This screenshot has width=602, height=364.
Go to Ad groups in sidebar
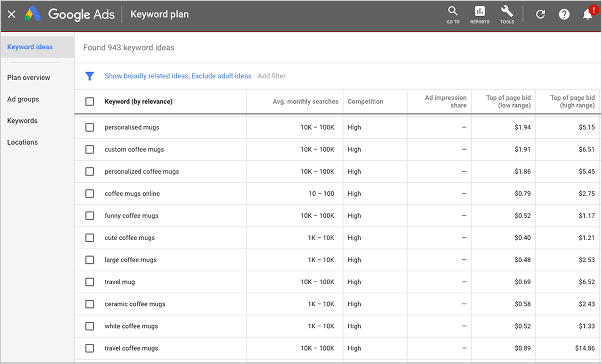pos(23,99)
